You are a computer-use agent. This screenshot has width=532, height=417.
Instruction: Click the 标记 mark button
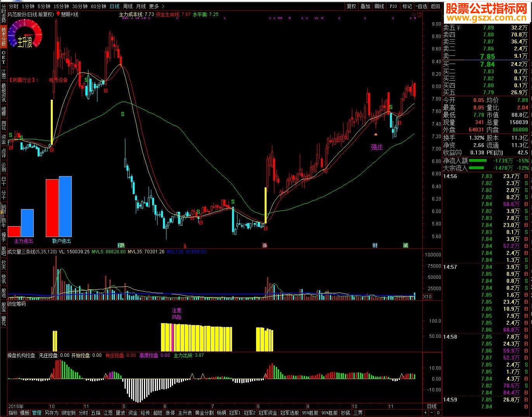[407, 6]
